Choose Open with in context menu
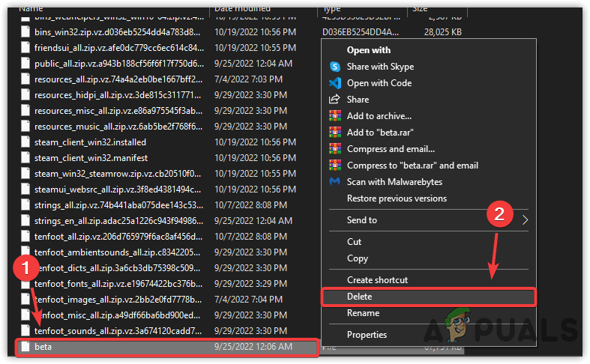 [x=368, y=50]
